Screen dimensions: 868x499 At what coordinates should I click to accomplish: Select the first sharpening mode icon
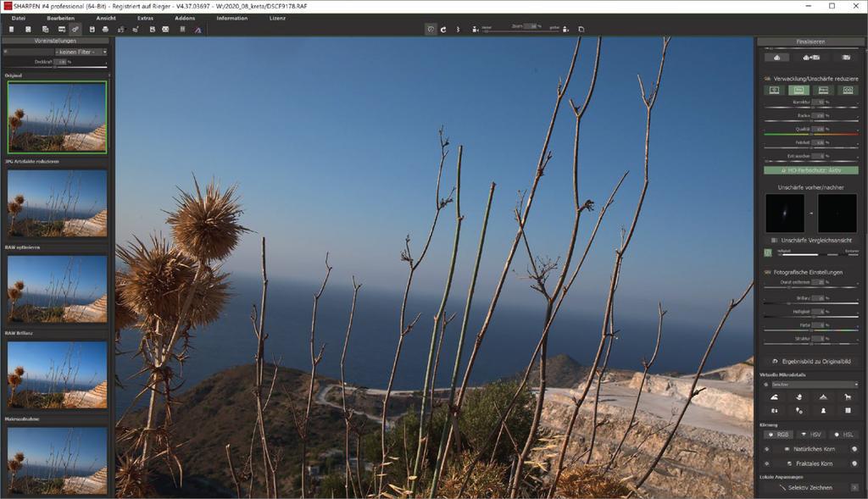pos(775,90)
